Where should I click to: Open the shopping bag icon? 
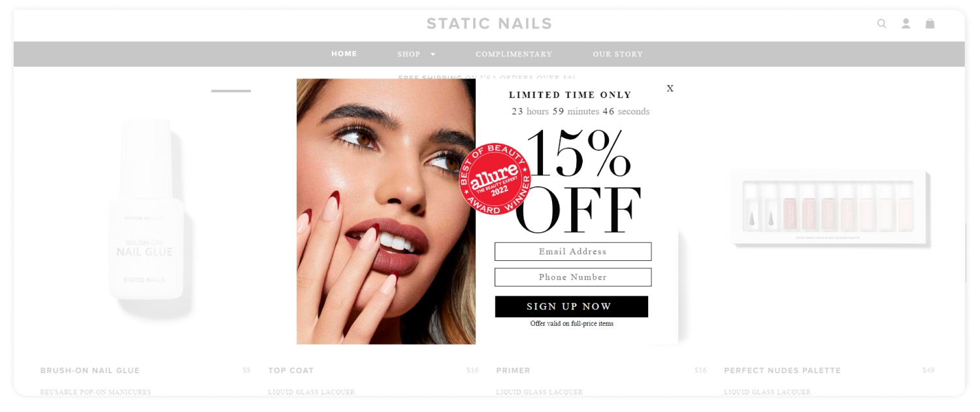point(930,24)
